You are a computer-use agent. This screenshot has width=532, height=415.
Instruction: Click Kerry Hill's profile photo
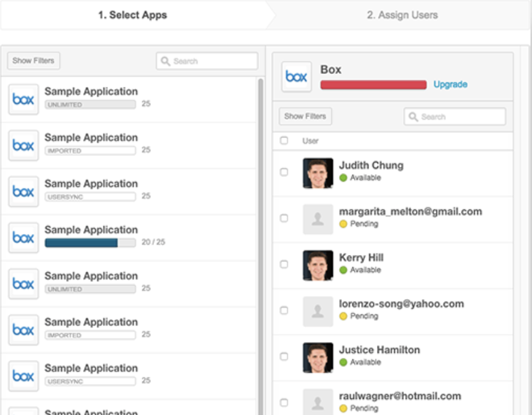[x=318, y=265]
